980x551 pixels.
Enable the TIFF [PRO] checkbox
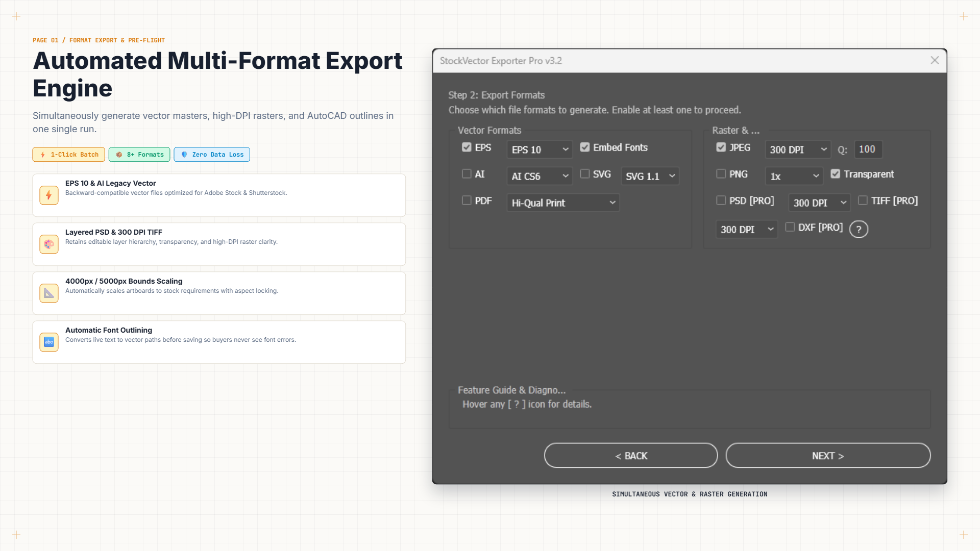tap(863, 201)
